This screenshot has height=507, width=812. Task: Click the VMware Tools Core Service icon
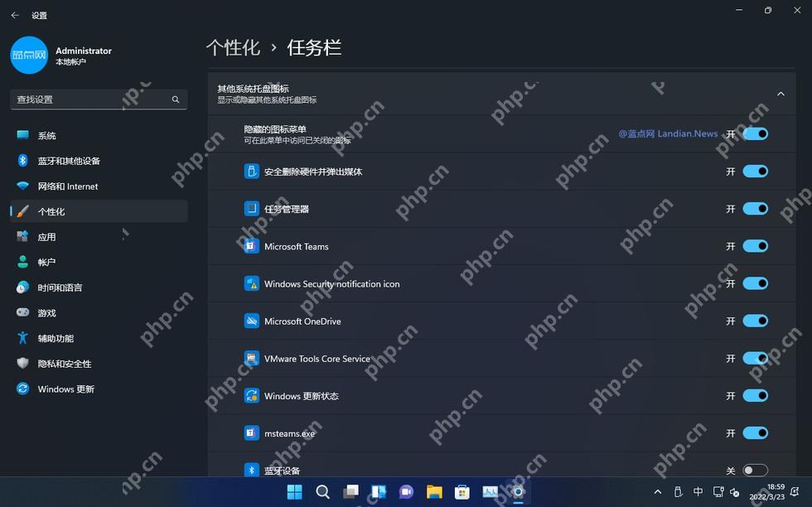click(251, 359)
